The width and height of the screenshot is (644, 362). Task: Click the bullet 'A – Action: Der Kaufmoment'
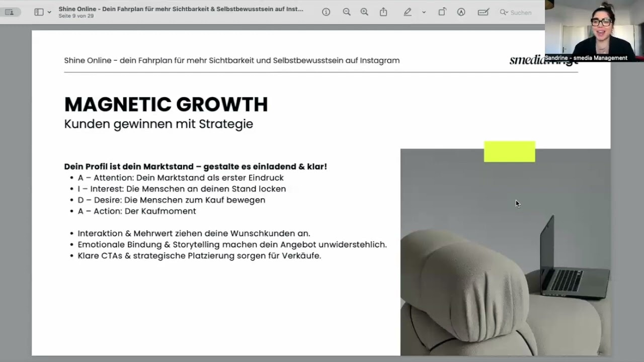[137, 211]
